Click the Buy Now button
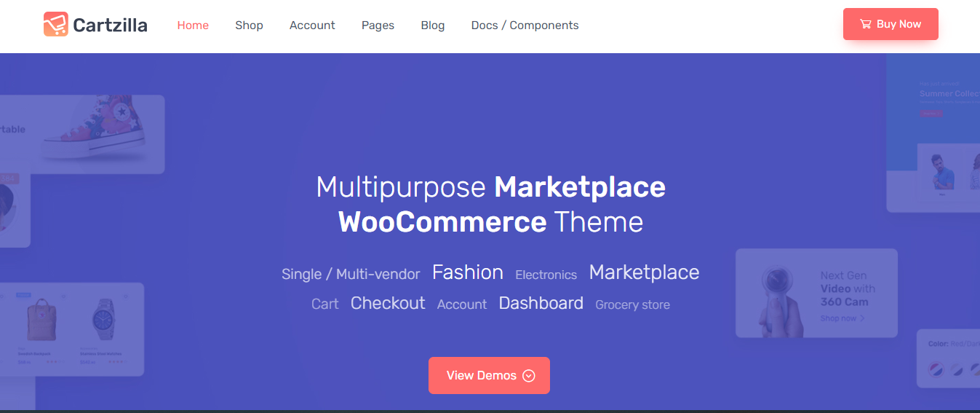The image size is (980, 413). point(891,24)
